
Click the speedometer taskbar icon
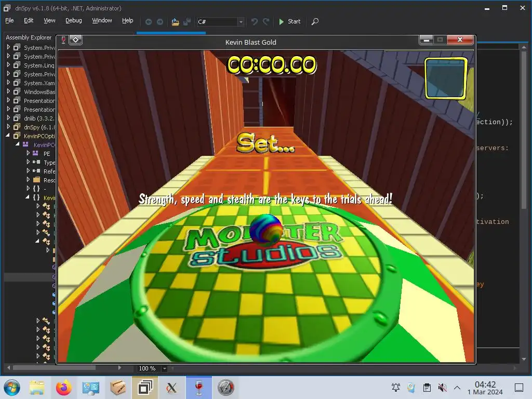pos(225,388)
